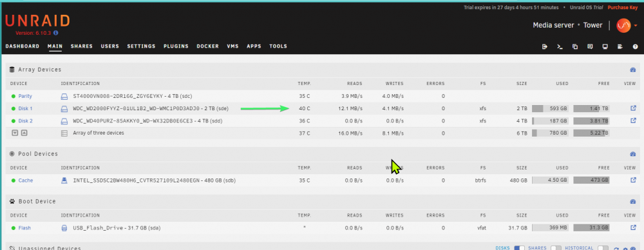Open the View icon for Disk 2
The width and height of the screenshot is (644, 250).
click(x=633, y=121)
